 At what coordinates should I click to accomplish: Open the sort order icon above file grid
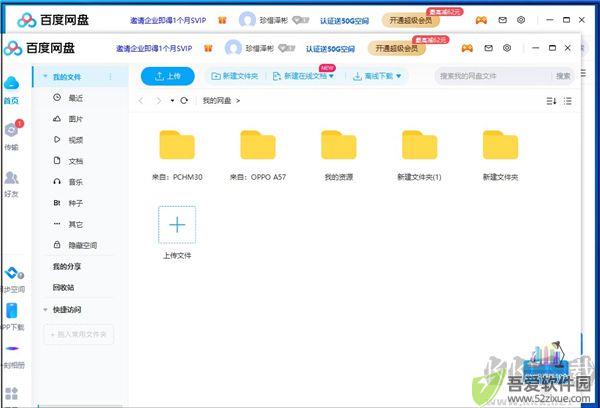(x=551, y=101)
